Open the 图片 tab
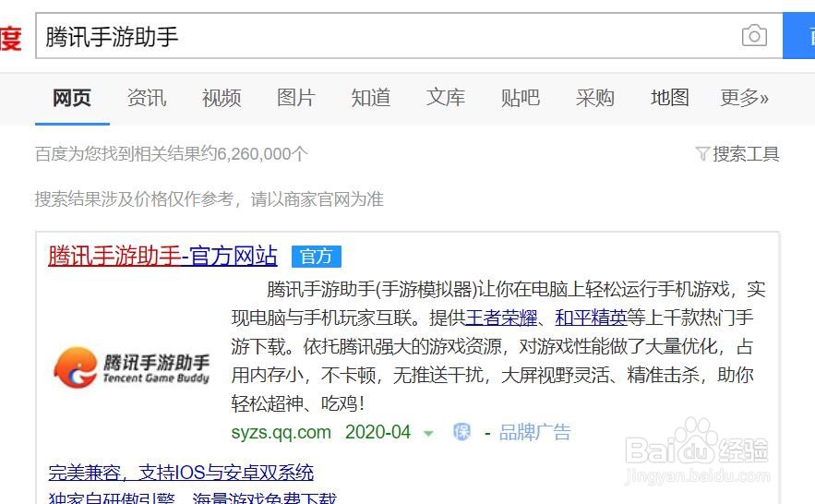 click(x=296, y=98)
